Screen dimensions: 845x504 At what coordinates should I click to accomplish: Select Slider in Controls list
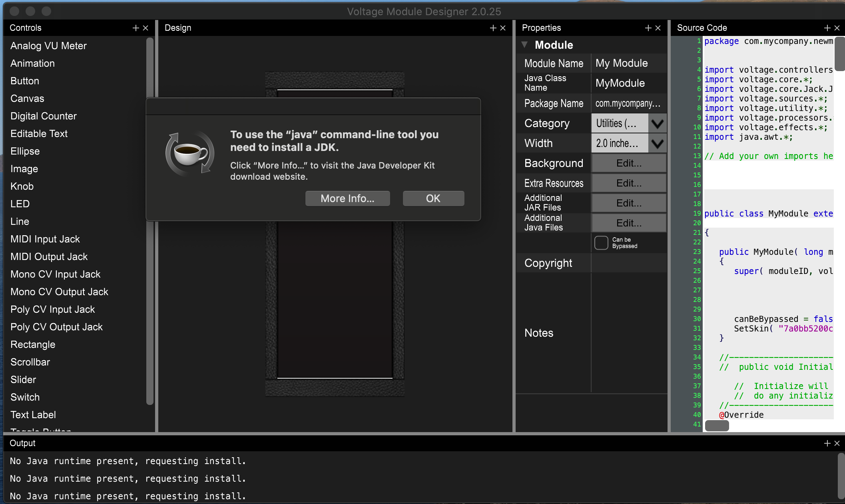pyautogui.click(x=23, y=380)
